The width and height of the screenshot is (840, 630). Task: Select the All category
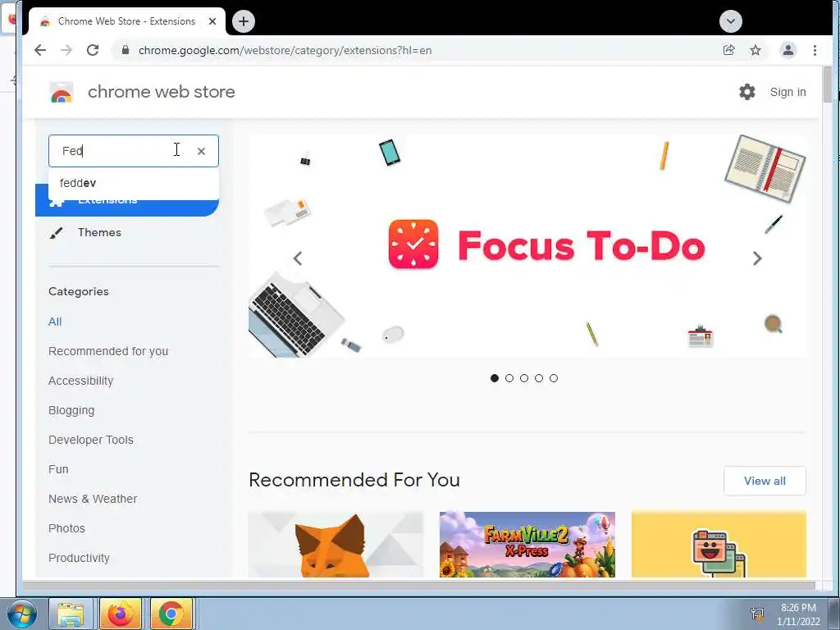[55, 322]
